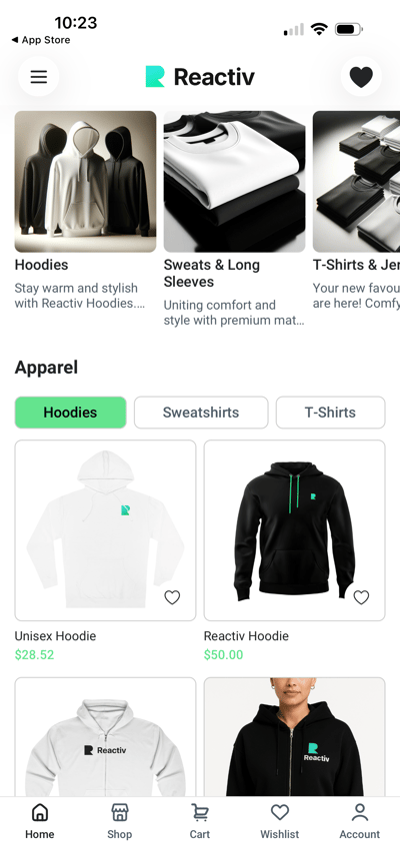Viewport: 400px width, 868px height.
Task: Open Sweats & Long Sleeves collection image
Action: [234, 182]
